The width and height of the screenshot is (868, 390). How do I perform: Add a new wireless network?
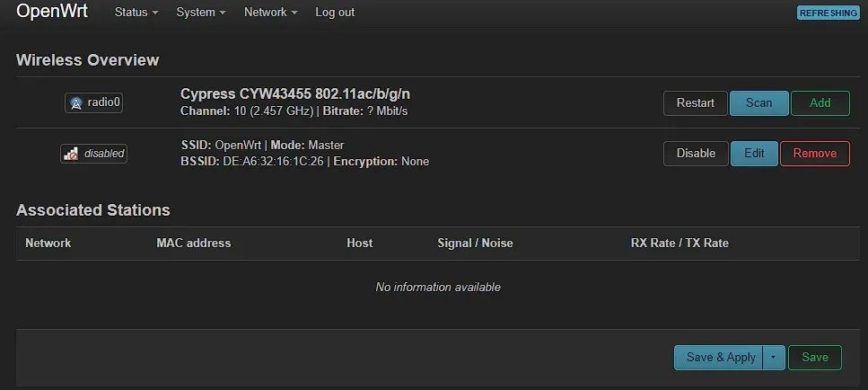820,103
